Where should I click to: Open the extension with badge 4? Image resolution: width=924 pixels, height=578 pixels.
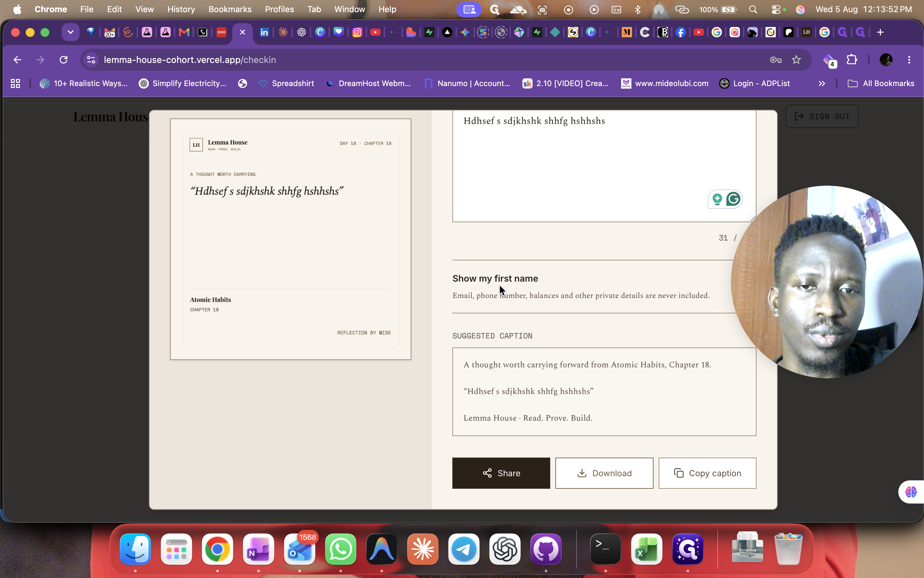pos(829,60)
